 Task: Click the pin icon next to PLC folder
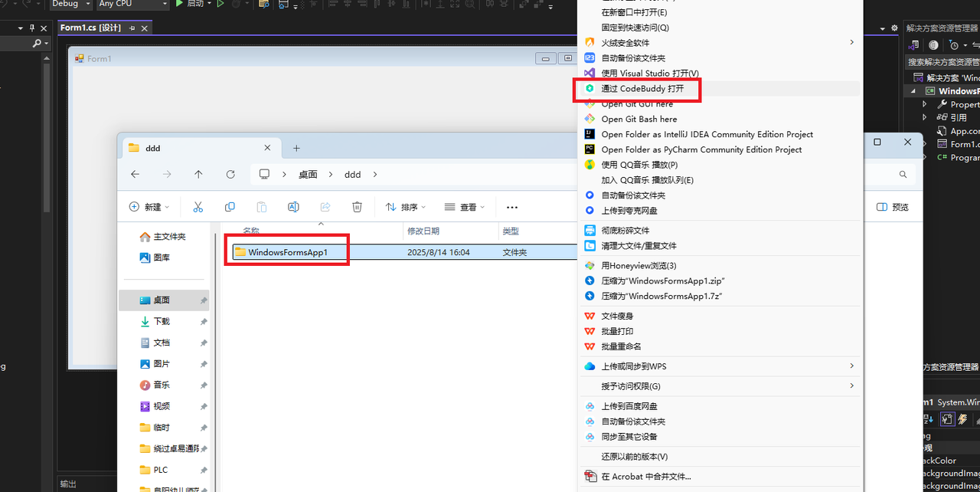coord(204,470)
